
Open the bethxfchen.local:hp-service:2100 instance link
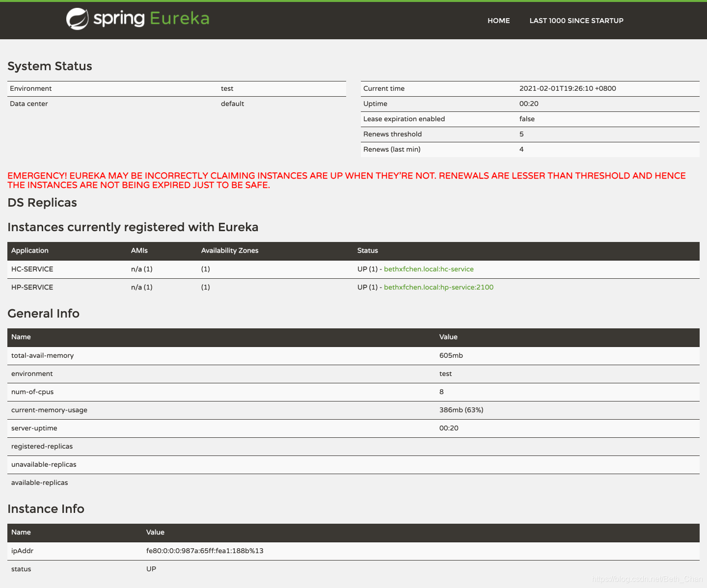click(438, 287)
